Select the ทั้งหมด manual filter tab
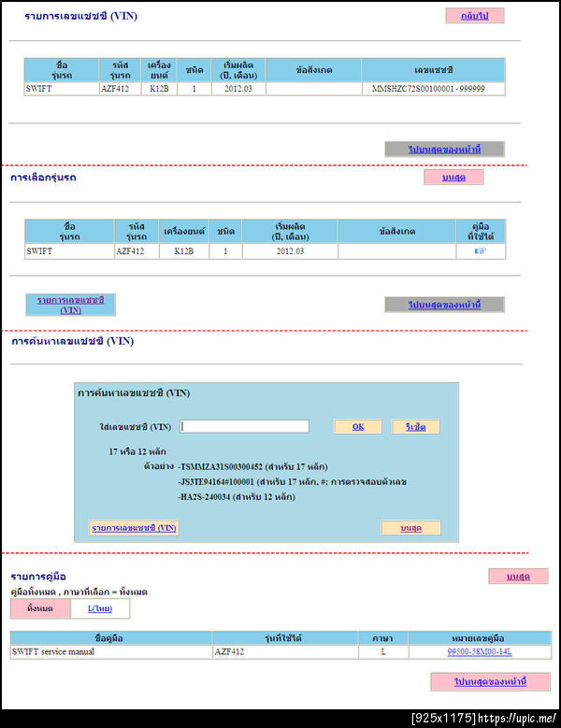Viewport: 561px width, 728px height. 40,608
